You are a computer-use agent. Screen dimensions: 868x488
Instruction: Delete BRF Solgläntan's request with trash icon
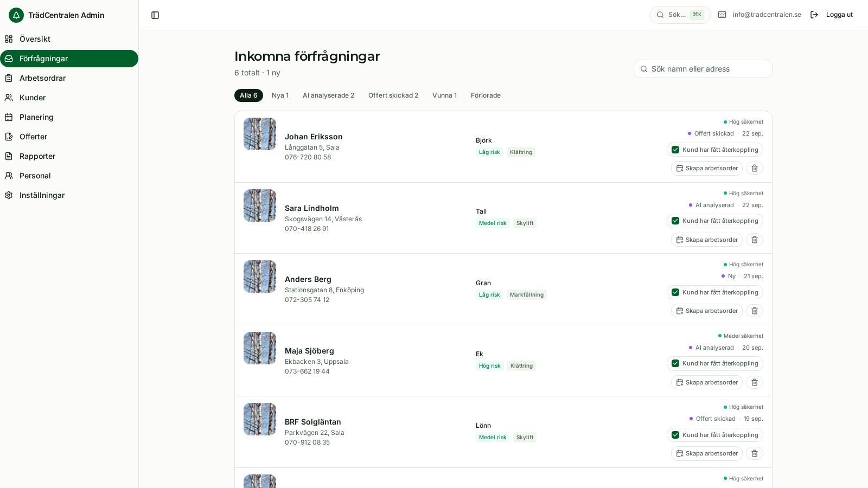755,453
